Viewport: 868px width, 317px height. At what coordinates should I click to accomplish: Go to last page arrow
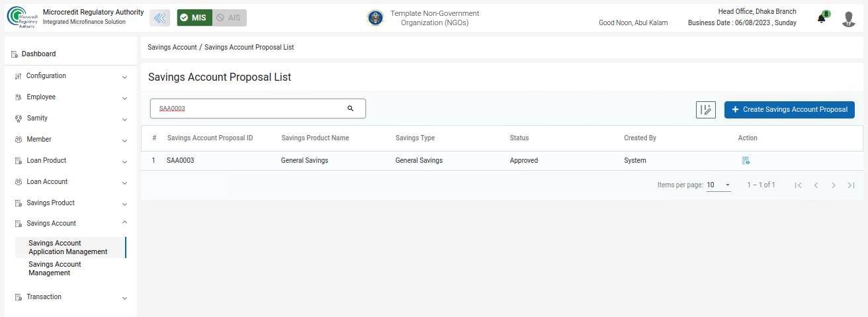point(851,185)
